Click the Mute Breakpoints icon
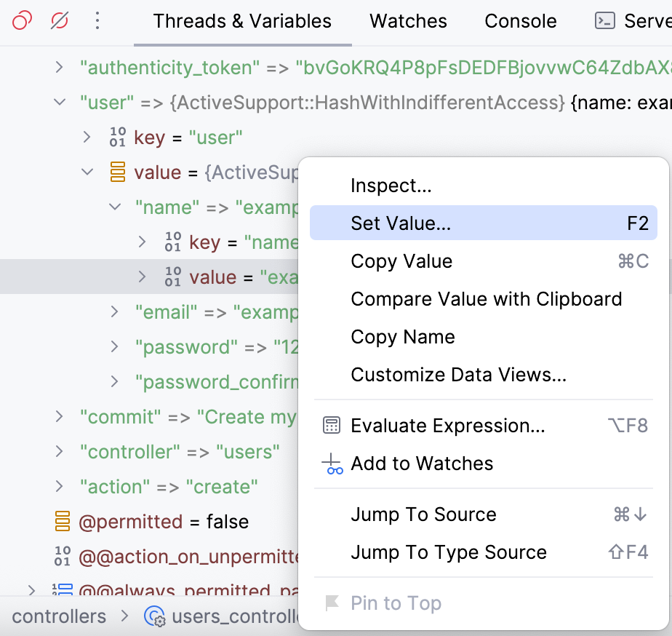672x636 pixels. (x=58, y=21)
